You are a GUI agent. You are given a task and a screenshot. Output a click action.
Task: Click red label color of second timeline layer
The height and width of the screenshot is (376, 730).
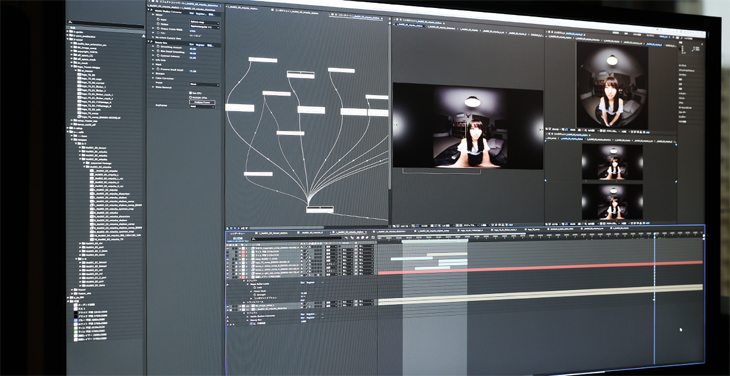point(243,252)
